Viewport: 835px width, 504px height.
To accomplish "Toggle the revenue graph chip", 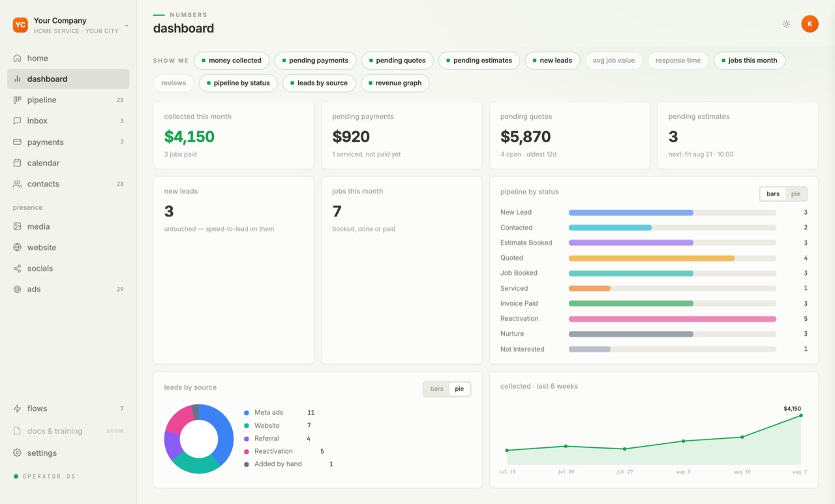I will (x=395, y=83).
